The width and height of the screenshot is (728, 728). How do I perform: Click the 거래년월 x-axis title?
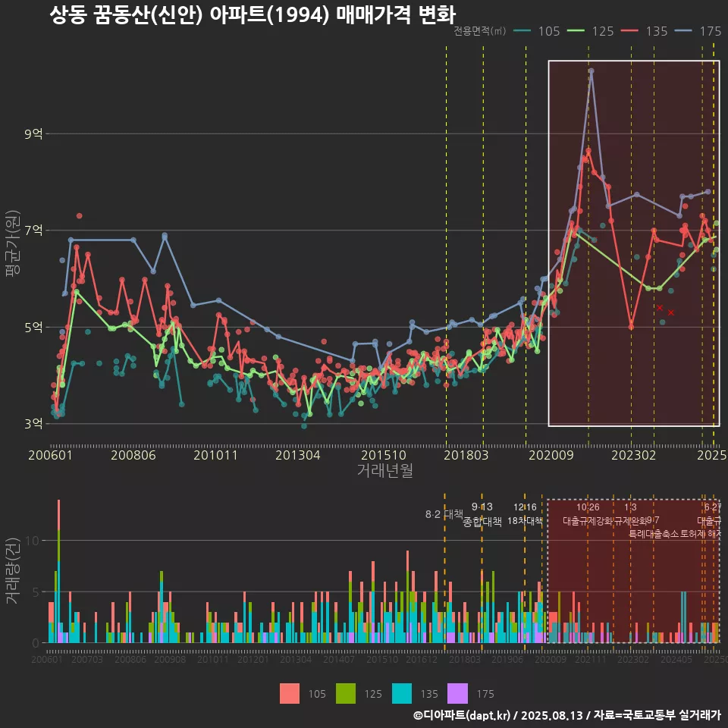tap(384, 471)
